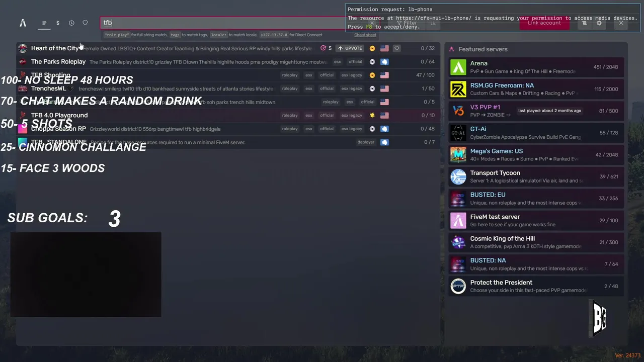Open featured server Arena
This screenshot has width=644, height=362.
pyautogui.click(x=536, y=67)
